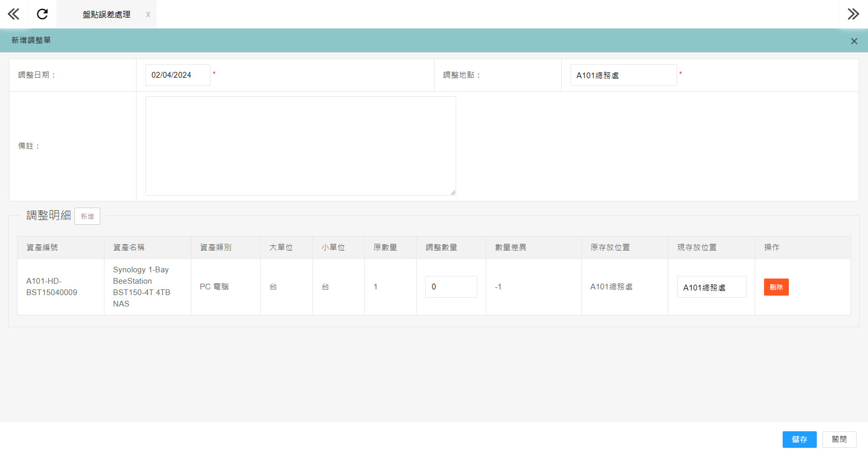
Task: Open the 現存放位置 field in the asset row
Action: (711, 287)
